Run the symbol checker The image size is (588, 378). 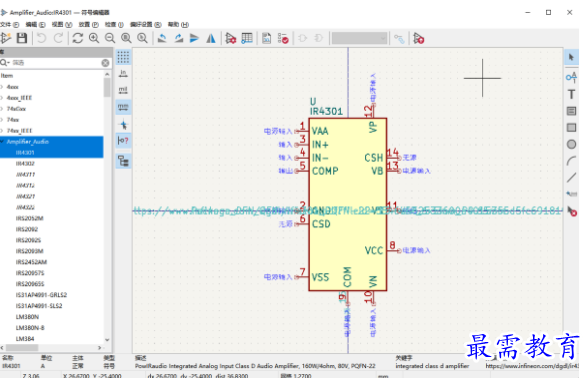pyautogui.click(x=283, y=38)
